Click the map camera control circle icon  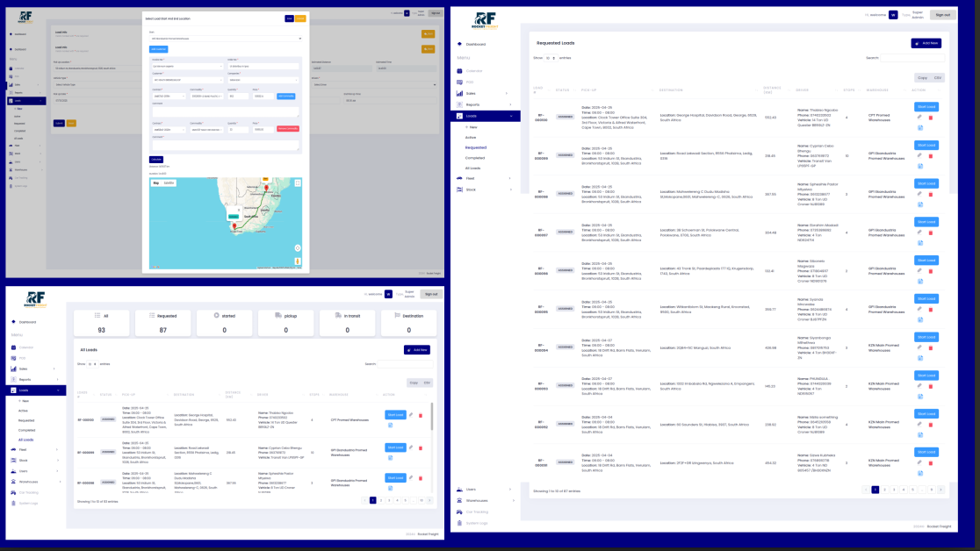point(298,247)
